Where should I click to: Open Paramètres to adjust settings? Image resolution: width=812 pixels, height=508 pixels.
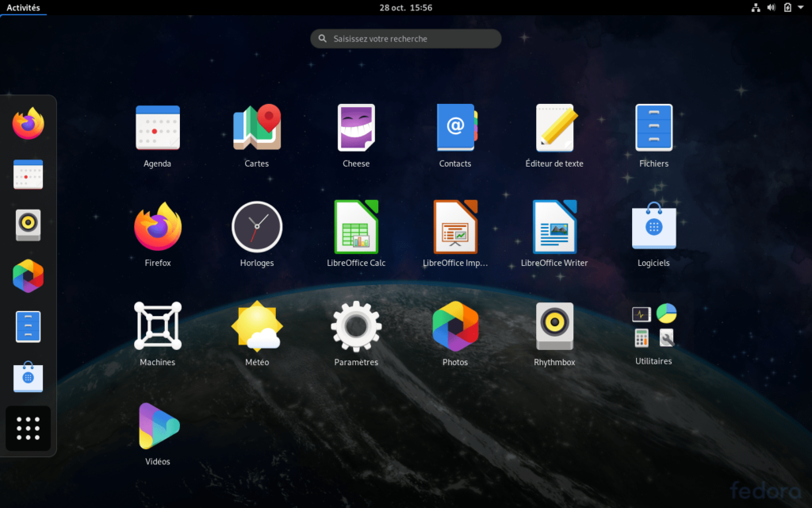pos(356,325)
